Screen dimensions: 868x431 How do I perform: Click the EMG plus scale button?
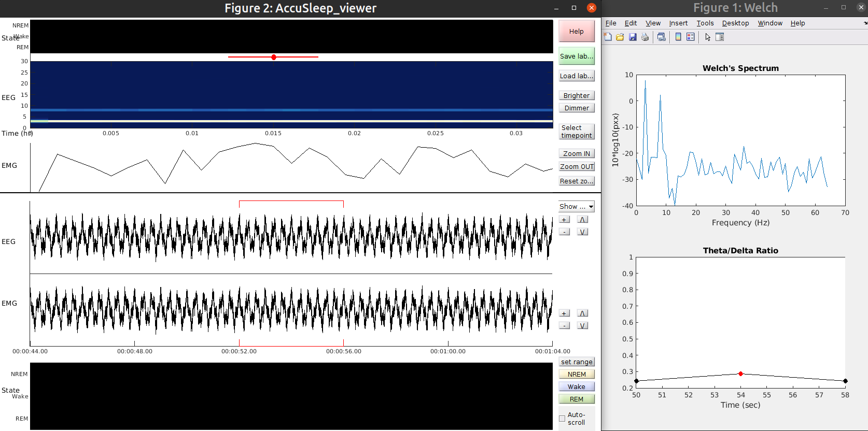click(564, 313)
